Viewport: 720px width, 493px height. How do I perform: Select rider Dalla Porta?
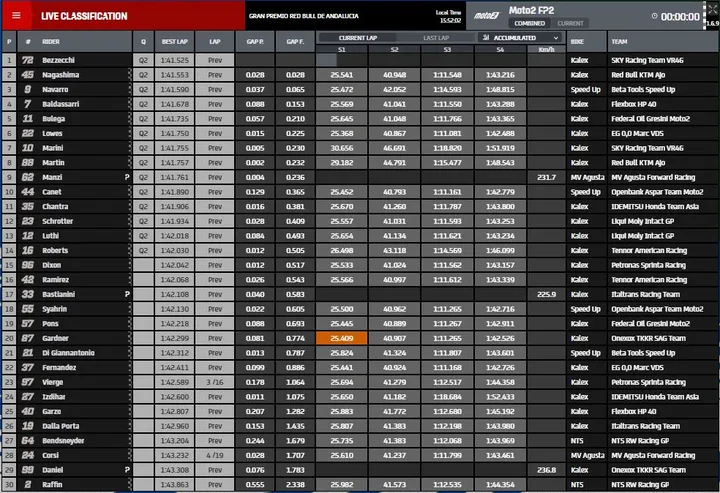61,426
